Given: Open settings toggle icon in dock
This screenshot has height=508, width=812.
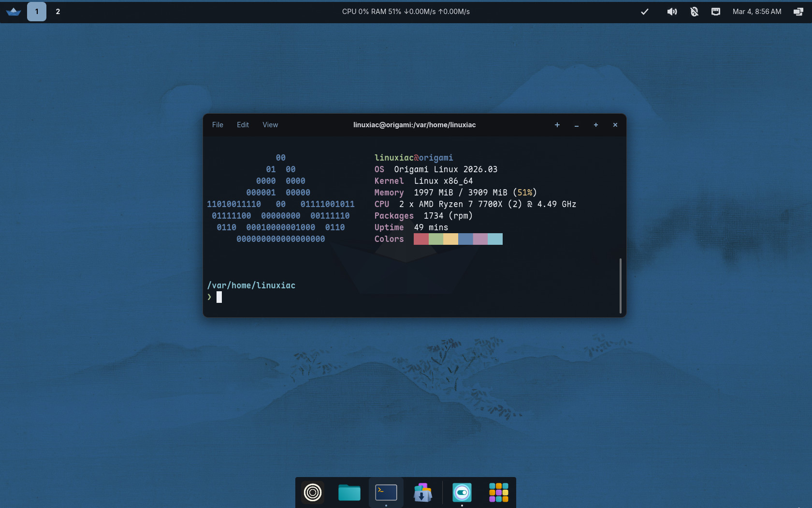Looking at the screenshot, I should pos(462,493).
